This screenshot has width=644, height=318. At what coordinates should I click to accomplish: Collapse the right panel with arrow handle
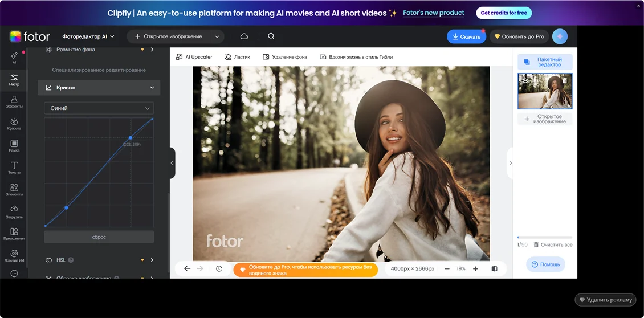click(511, 163)
